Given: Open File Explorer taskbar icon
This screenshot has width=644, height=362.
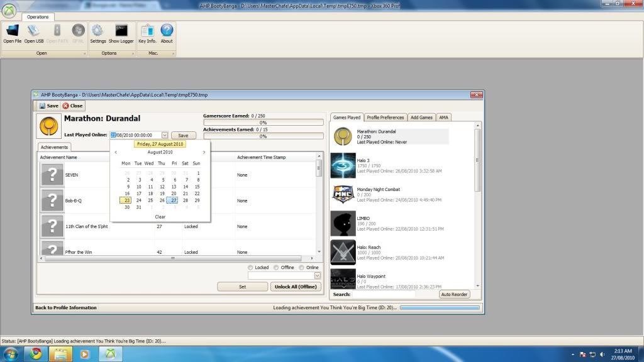Looking at the screenshot, I should click(60, 354).
